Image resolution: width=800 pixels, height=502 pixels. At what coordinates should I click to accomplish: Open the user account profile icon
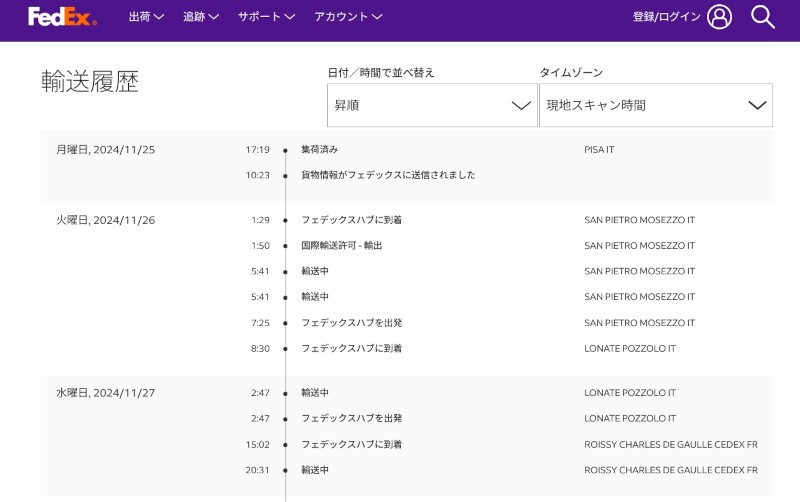pos(719,17)
